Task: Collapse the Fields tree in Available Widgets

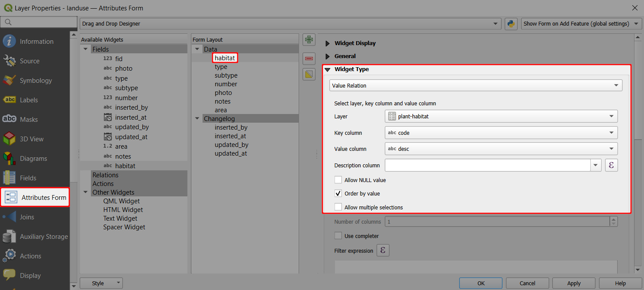Action: pyautogui.click(x=86, y=49)
